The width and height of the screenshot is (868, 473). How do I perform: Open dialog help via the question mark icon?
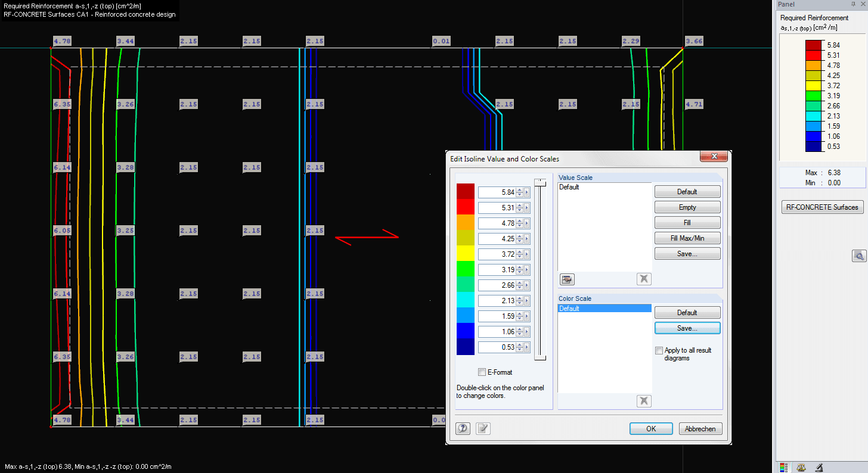[463, 428]
